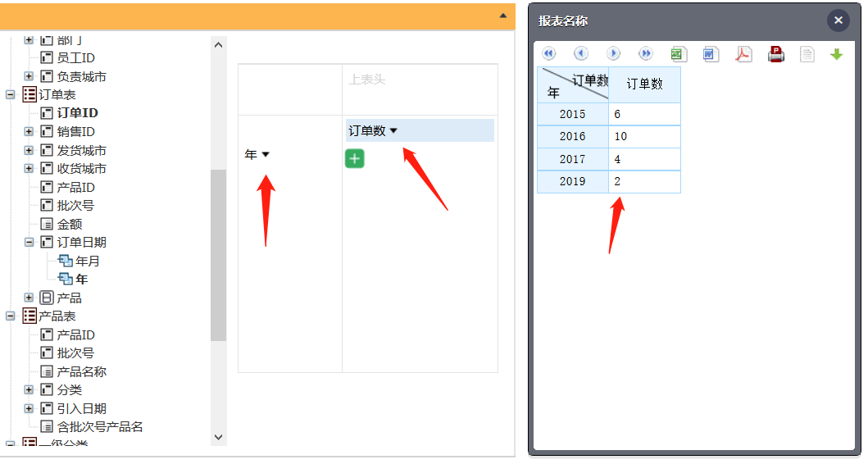The image size is (868, 464).
Task: Click the grey document icon in preview toolbar
Action: pos(807,54)
